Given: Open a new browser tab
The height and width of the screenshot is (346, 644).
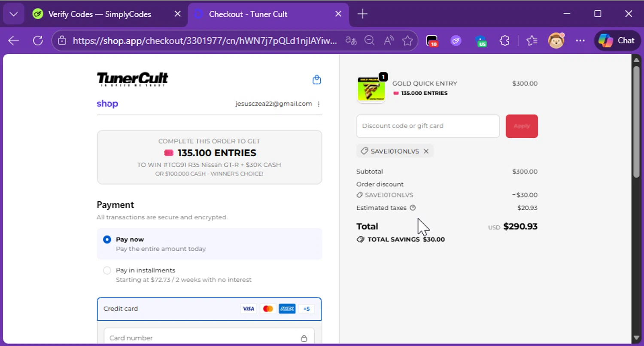Looking at the screenshot, I should click(x=362, y=14).
